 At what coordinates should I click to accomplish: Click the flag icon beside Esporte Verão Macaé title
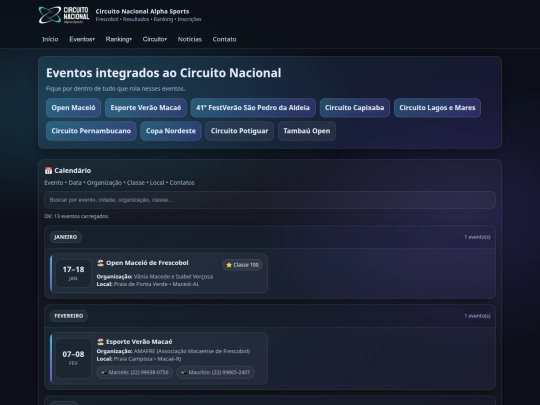(100, 342)
